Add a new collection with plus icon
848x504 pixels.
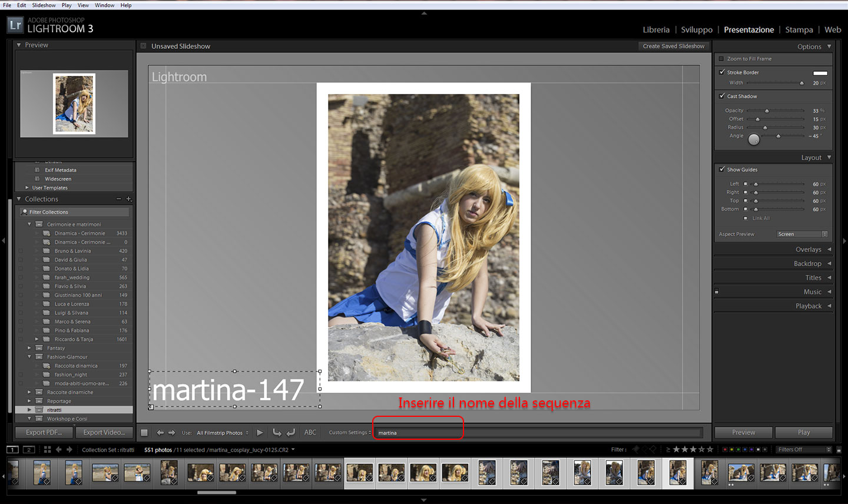pyautogui.click(x=129, y=199)
